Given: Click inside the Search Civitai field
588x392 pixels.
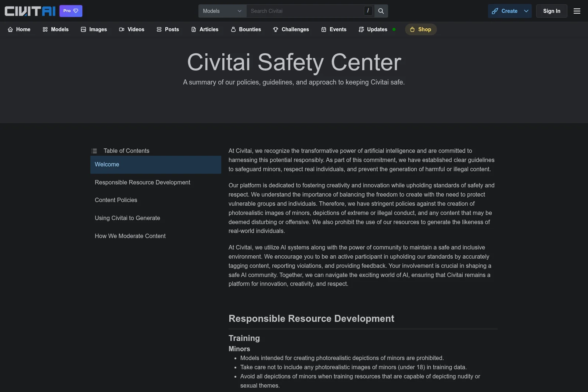Looking at the screenshot, I should (x=305, y=11).
